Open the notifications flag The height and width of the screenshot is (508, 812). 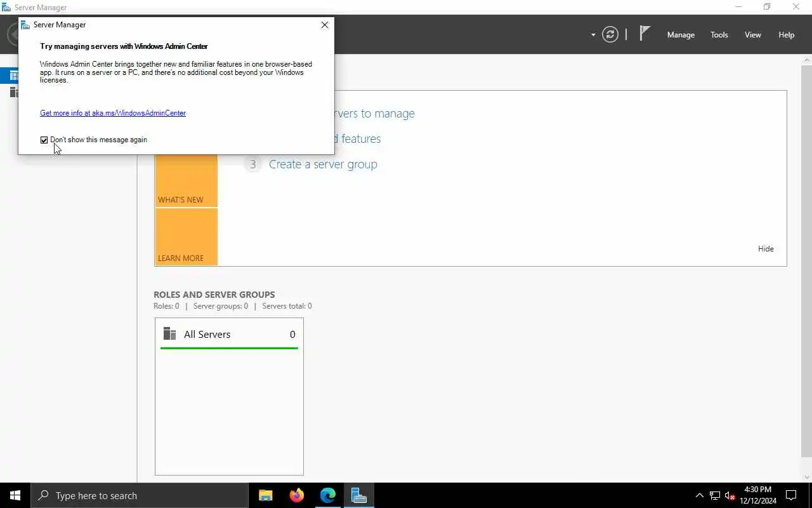(645, 34)
